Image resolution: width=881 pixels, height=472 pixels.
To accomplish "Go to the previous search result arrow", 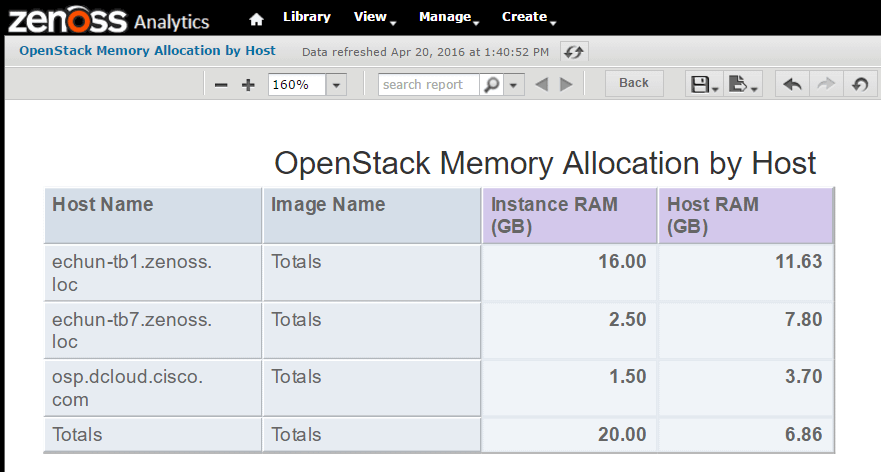I will [542, 85].
